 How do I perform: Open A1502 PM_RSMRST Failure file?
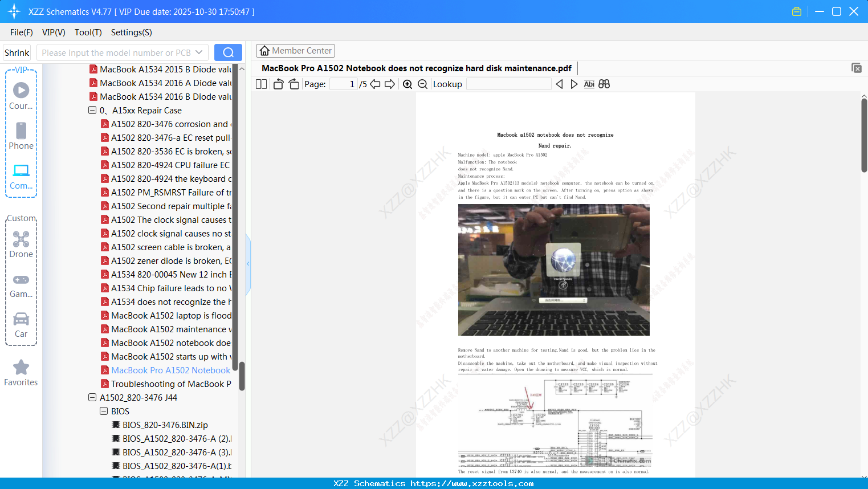click(x=166, y=193)
